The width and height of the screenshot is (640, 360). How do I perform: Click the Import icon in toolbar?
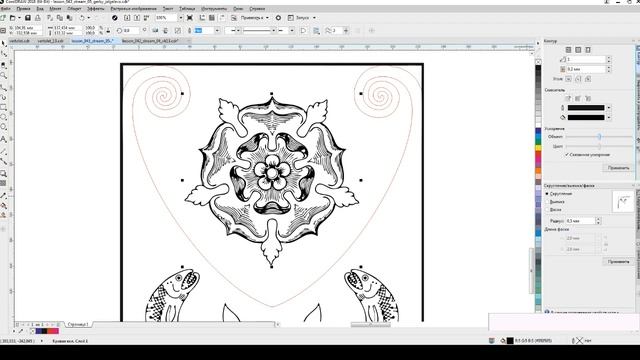(127, 18)
